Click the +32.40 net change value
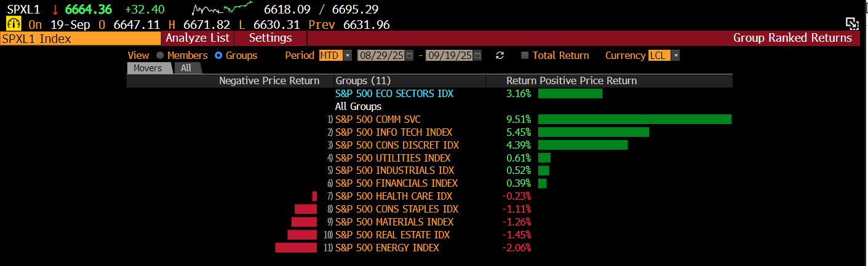 pyautogui.click(x=145, y=9)
